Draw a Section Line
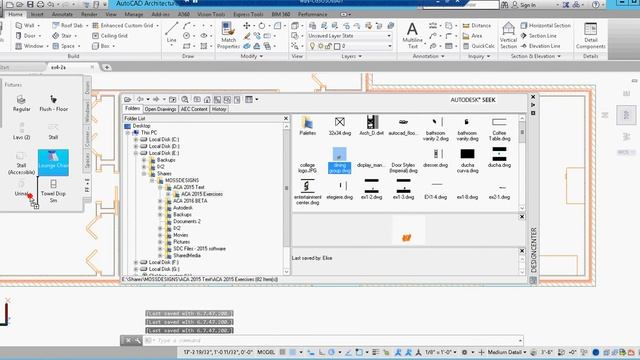This screenshot has width=640, height=360. [538, 36]
